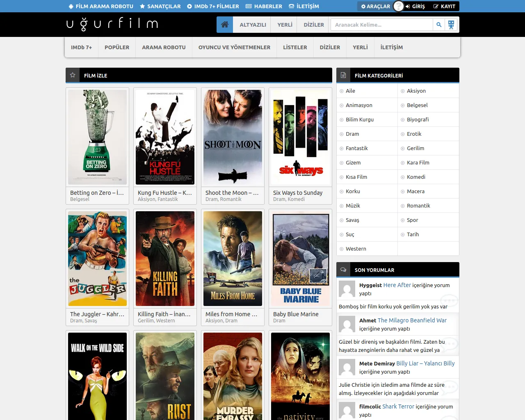Open YERLİ in the gray menu
The width and height of the screenshot is (525, 420).
[360, 47]
